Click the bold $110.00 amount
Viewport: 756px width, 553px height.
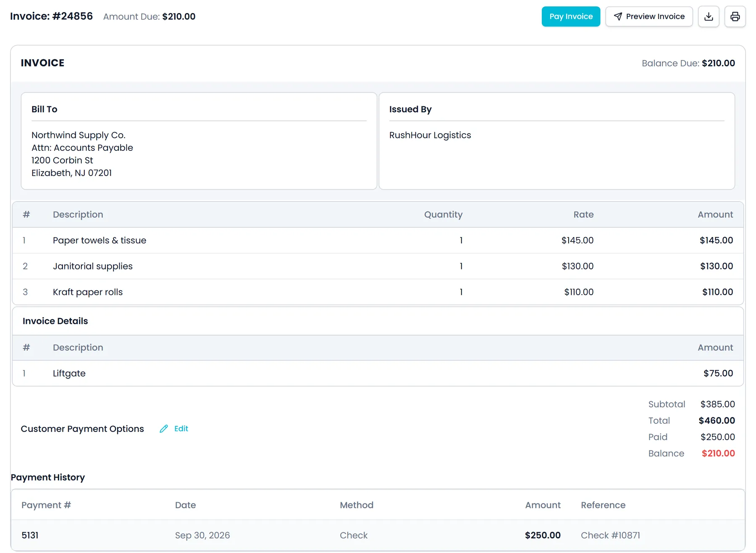click(717, 292)
